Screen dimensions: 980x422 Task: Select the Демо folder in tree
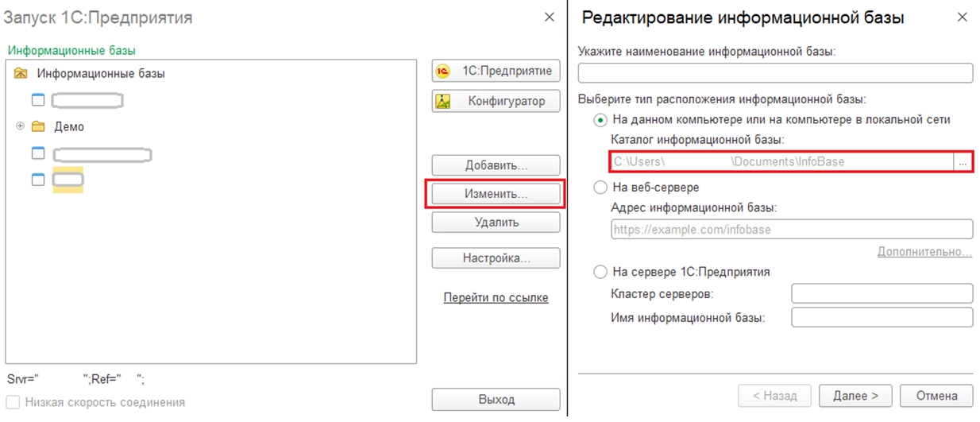tap(69, 126)
